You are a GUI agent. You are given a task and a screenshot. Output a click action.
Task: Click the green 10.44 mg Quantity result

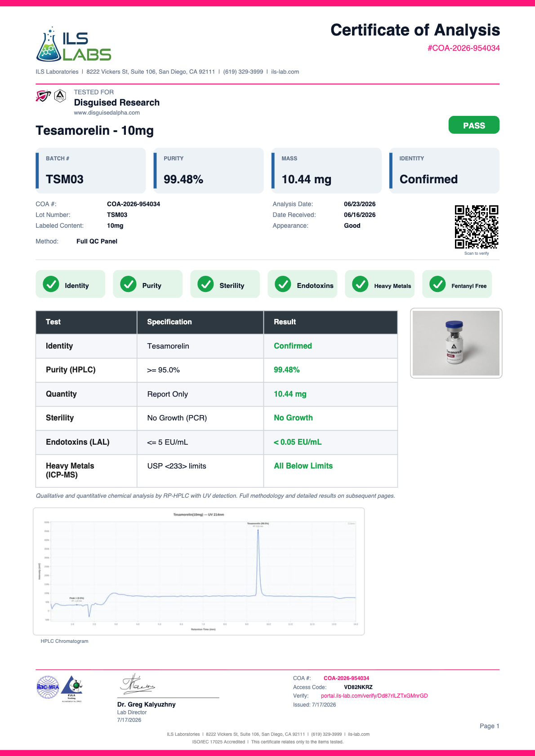(x=290, y=394)
